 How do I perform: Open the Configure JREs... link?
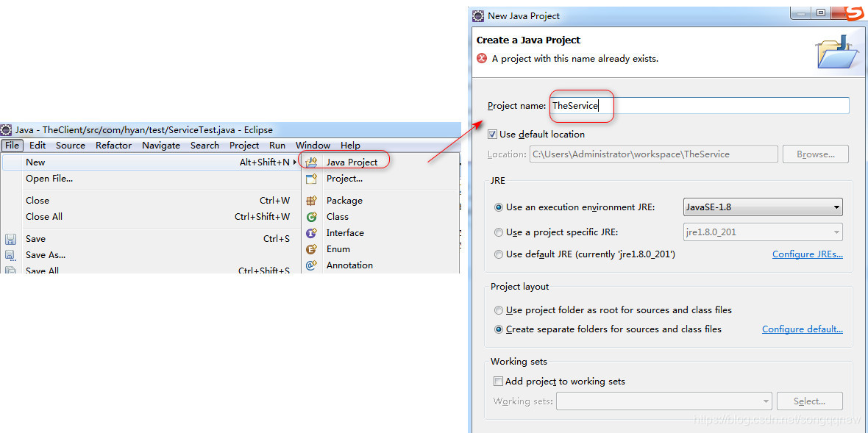pyautogui.click(x=808, y=254)
